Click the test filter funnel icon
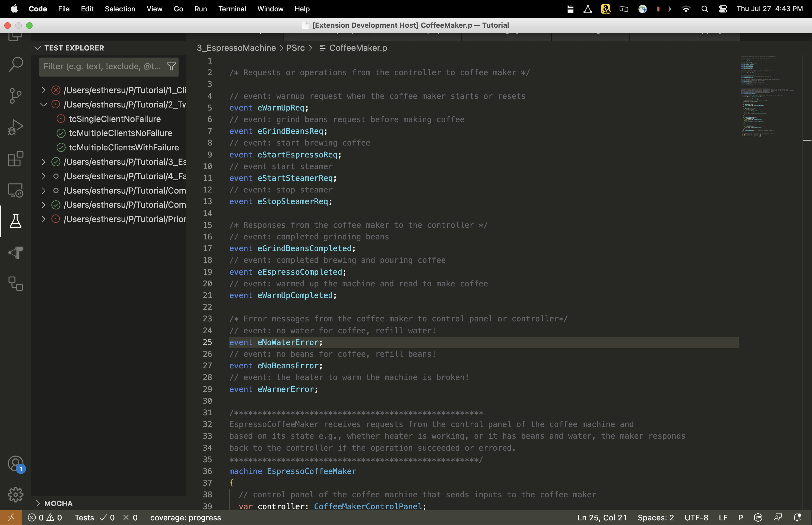Screen dimensions: 812x525 [x=171, y=67]
